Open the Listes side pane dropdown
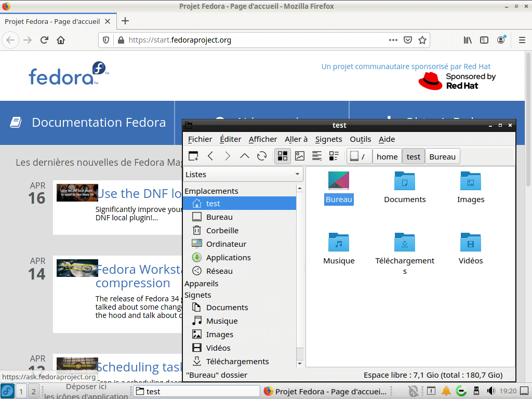Image resolution: width=532 pixels, height=399 pixels. (x=243, y=175)
